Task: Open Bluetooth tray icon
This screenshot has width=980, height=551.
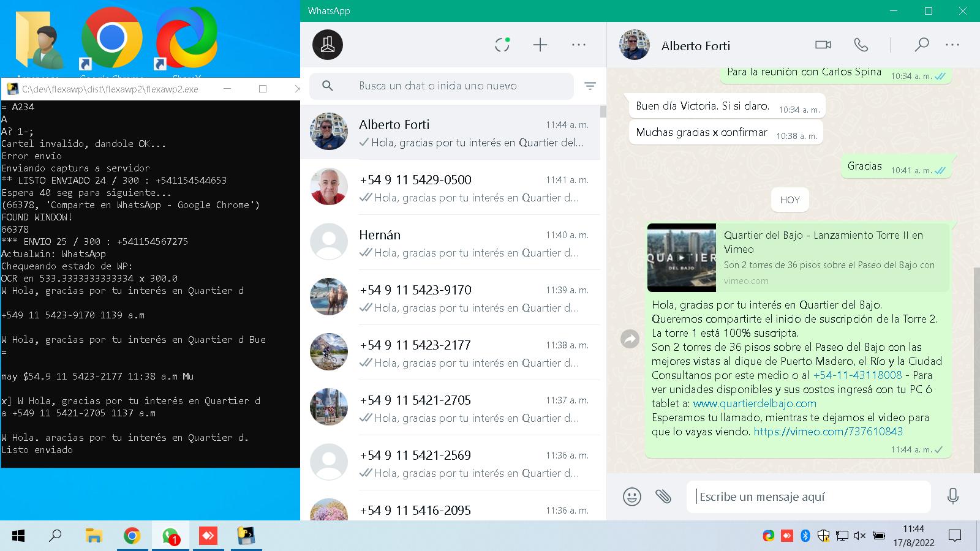Action: pos(805,536)
